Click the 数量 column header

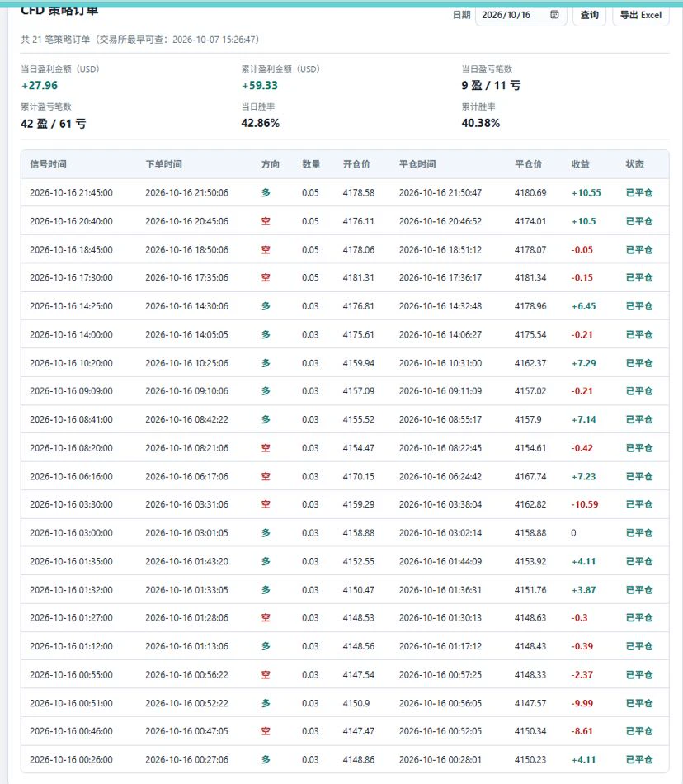(x=311, y=164)
